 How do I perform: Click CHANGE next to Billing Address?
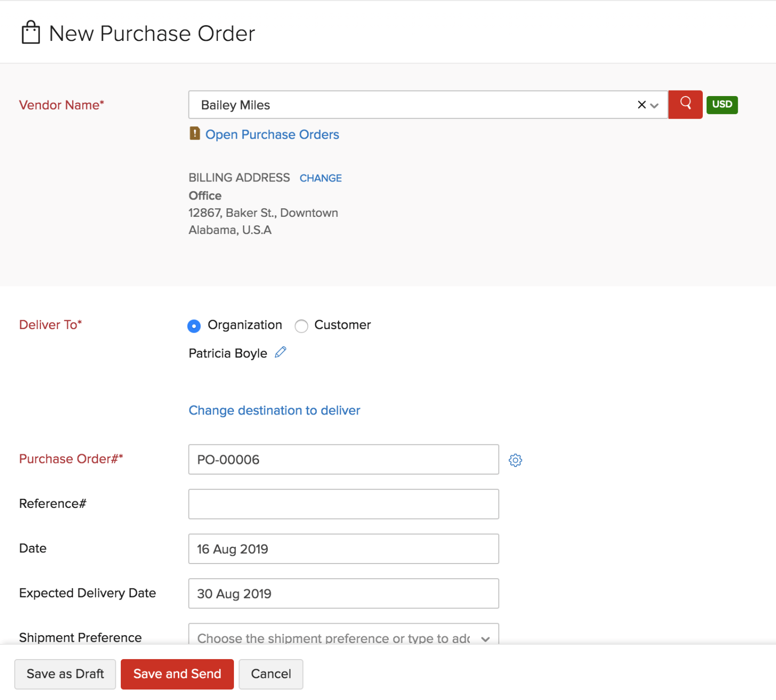click(320, 178)
